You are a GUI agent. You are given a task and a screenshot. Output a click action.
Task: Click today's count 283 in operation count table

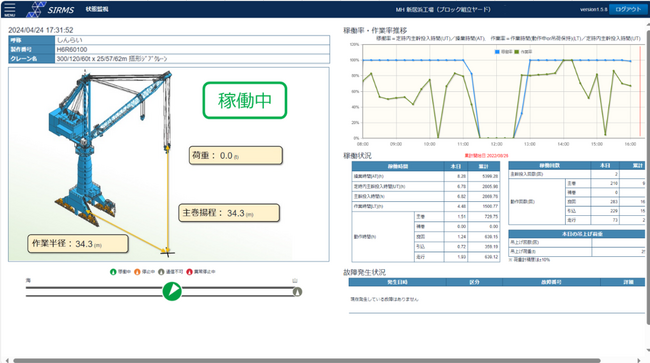pyautogui.click(x=614, y=201)
